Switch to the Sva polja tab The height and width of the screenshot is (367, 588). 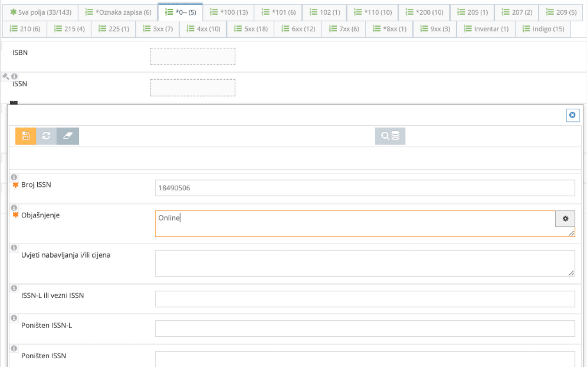tap(39, 12)
